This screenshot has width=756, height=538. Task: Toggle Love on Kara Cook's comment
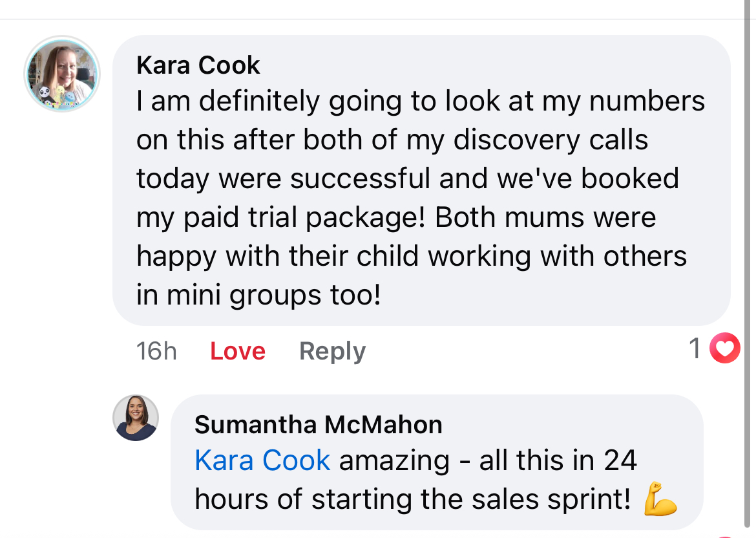click(238, 351)
